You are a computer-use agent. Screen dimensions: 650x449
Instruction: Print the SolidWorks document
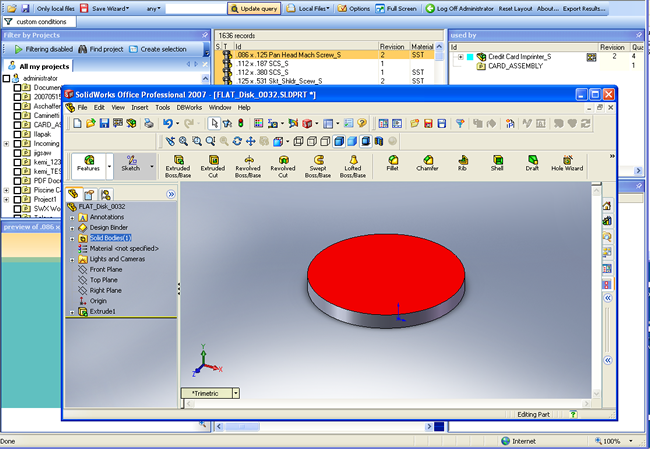click(x=149, y=123)
